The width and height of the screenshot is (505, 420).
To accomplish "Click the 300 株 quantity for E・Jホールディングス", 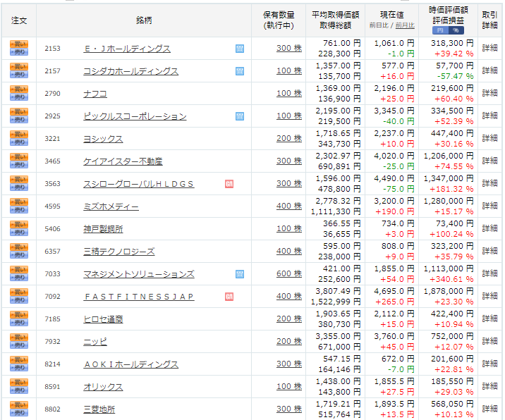I will coord(289,49).
